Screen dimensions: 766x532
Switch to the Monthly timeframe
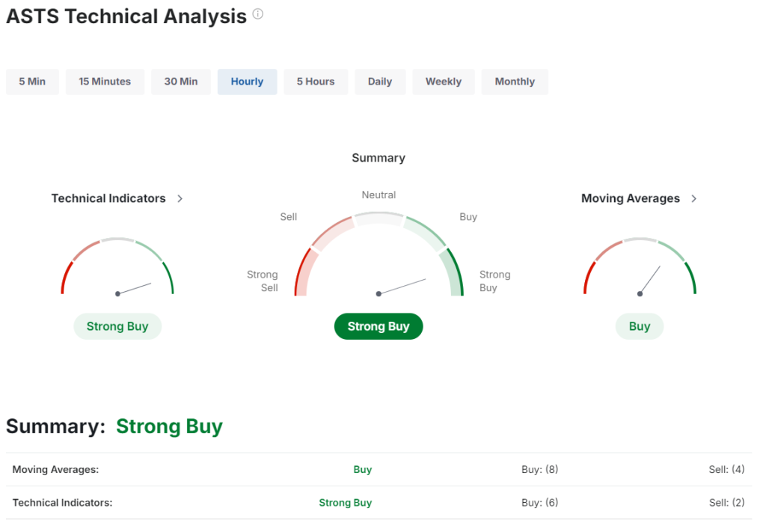point(515,82)
